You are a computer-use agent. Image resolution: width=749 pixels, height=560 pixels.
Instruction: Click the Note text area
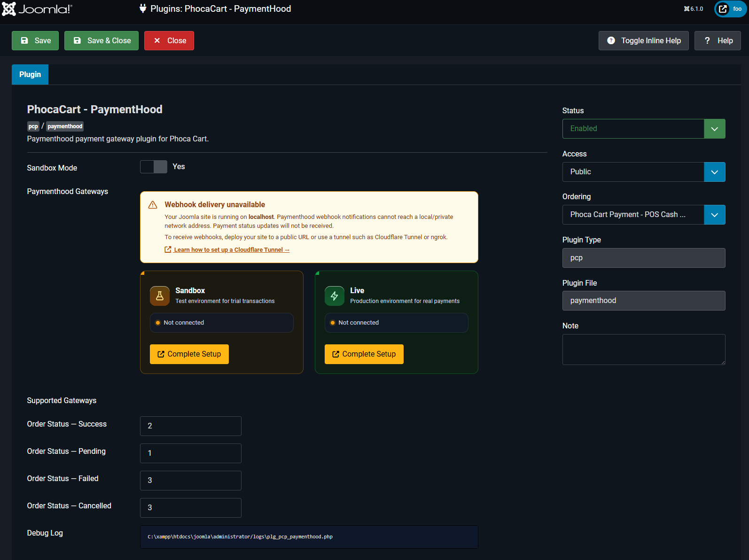(x=644, y=350)
